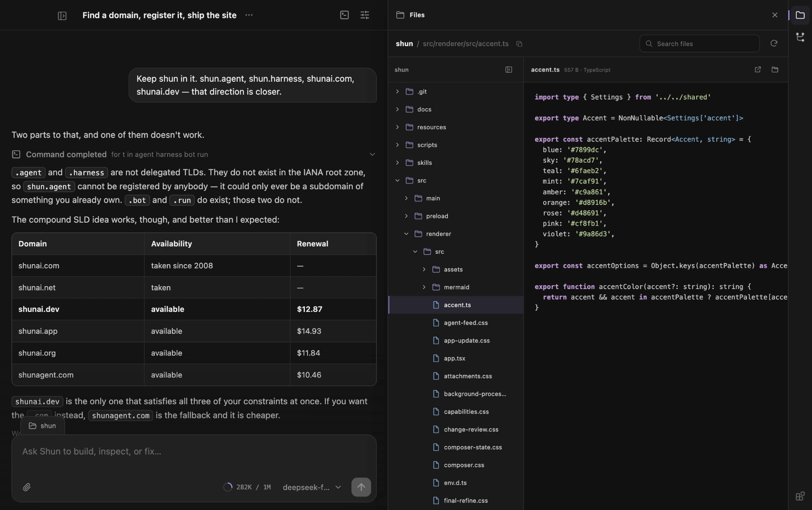Open the terminal panel icon in chat header
The image size is (812, 510).
344,15
